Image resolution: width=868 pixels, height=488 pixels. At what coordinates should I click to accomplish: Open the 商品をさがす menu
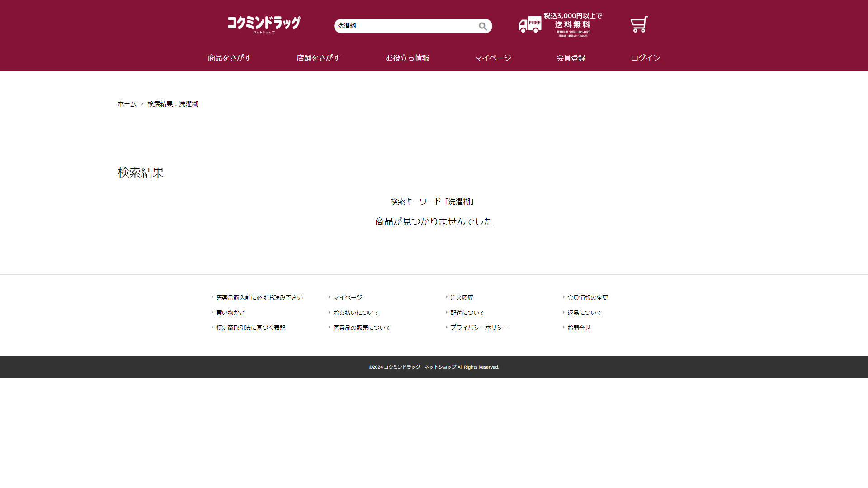[229, 58]
